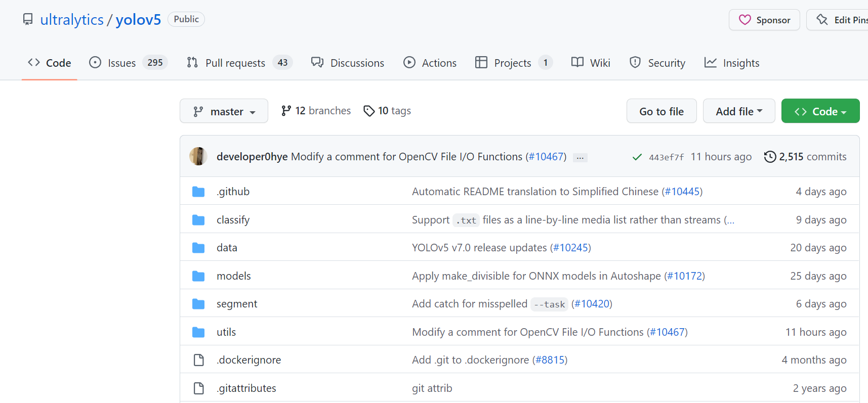The width and height of the screenshot is (868, 403).
Task: Click the classify folder icon
Action: coord(198,220)
